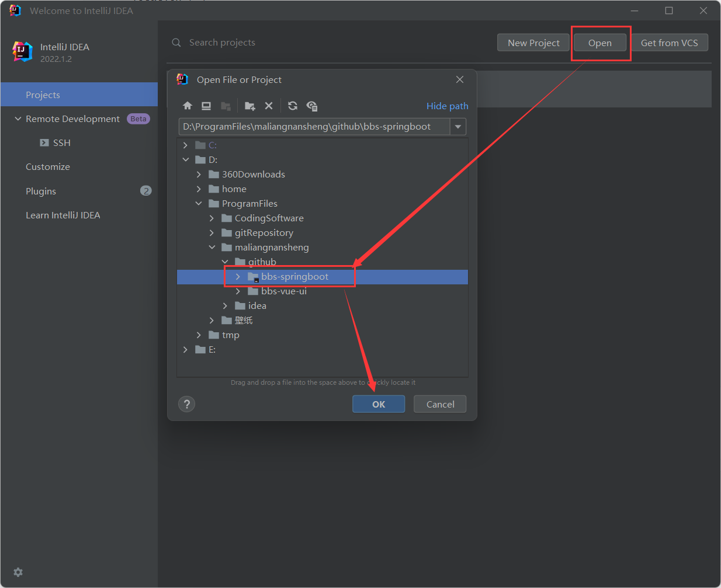Open the path history dropdown arrow
This screenshot has height=588, width=721.
click(458, 127)
